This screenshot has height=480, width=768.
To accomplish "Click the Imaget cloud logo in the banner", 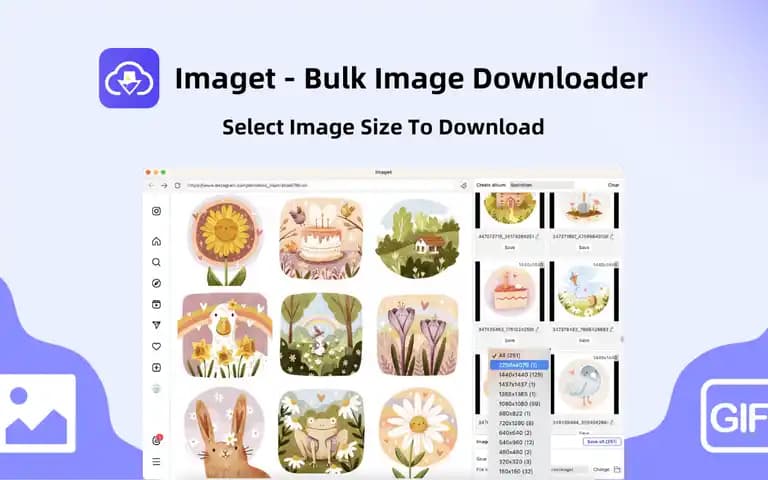I will tap(129, 78).
